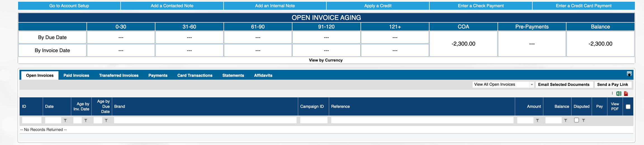644x145 pixels.
Task: Click the collapse panel icon above invoice table
Action: coord(629,74)
